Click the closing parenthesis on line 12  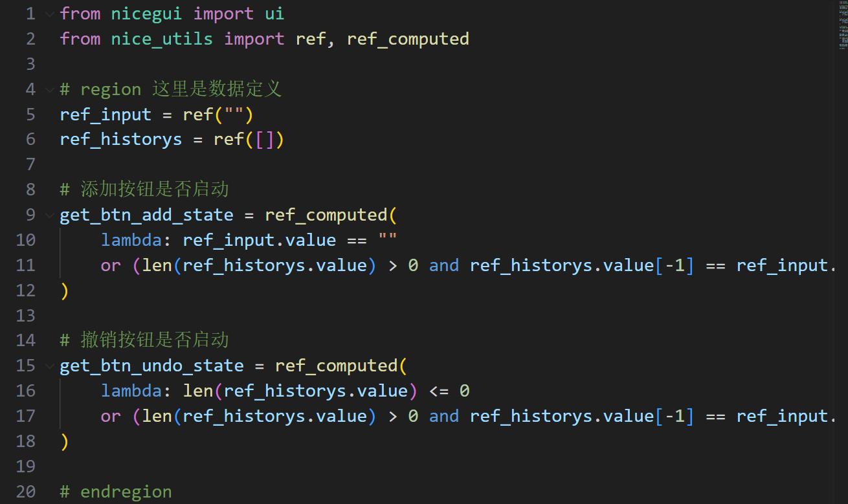(64, 290)
